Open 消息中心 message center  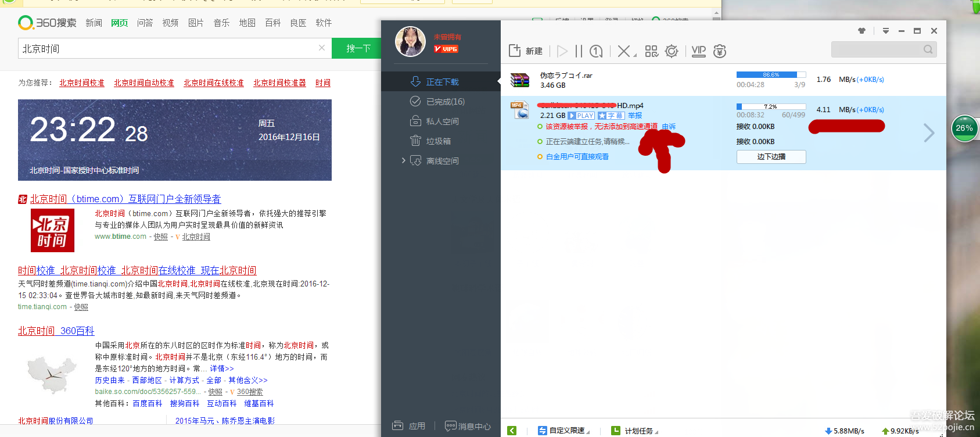tap(468, 426)
